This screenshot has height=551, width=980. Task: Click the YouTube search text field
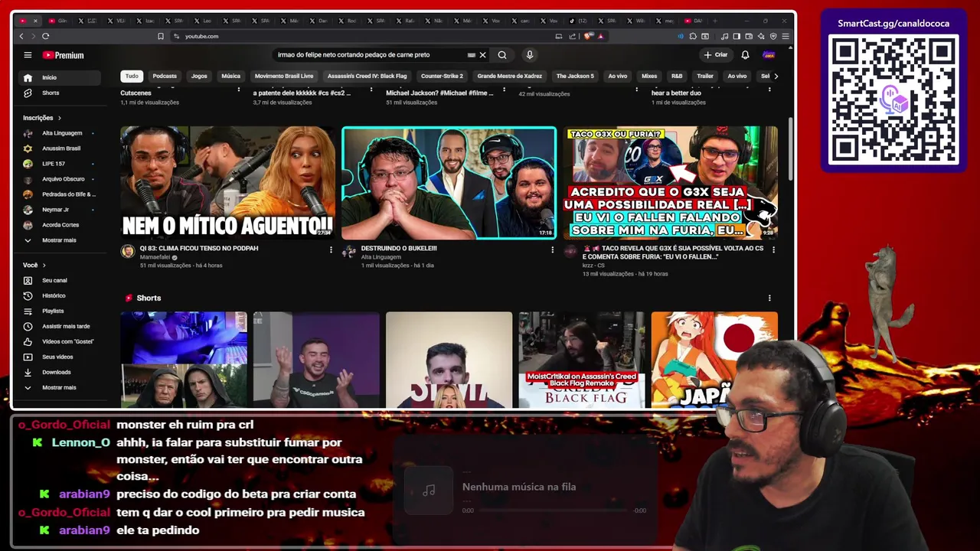(x=371, y=55)
